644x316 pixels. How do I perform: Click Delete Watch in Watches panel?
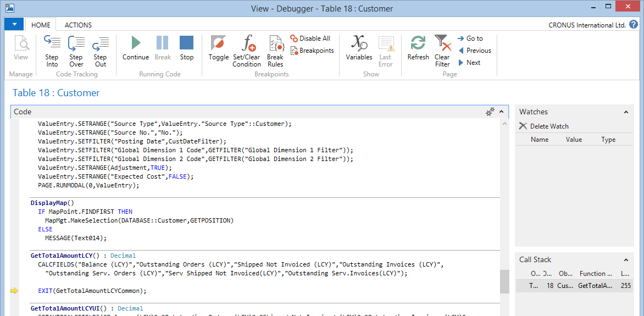coord(544,126)
